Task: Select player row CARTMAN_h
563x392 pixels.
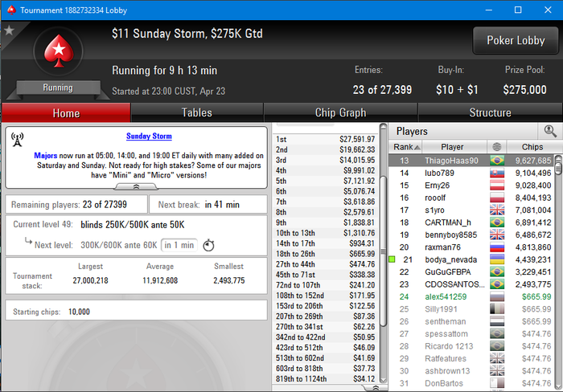Action: click(x=472, y=223)
